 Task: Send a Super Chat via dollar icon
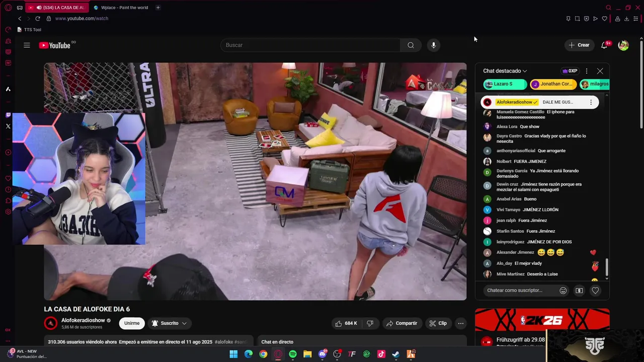[579, 290]
